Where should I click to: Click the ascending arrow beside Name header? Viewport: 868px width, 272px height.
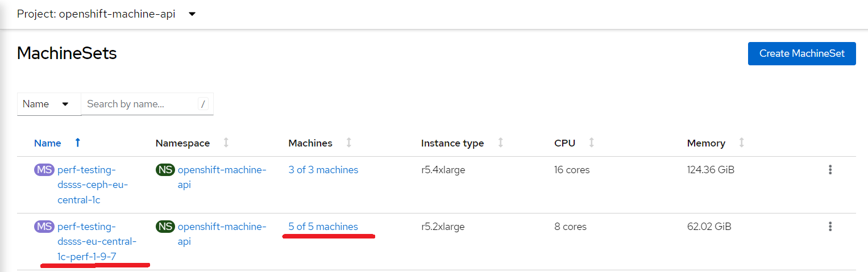click(78, 143)
